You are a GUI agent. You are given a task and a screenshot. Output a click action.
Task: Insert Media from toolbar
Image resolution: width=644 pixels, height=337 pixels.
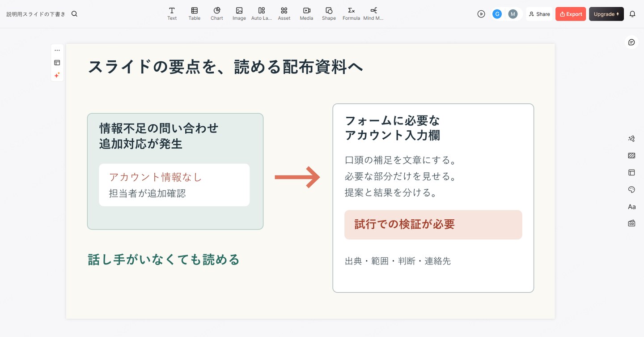(306, 13)
